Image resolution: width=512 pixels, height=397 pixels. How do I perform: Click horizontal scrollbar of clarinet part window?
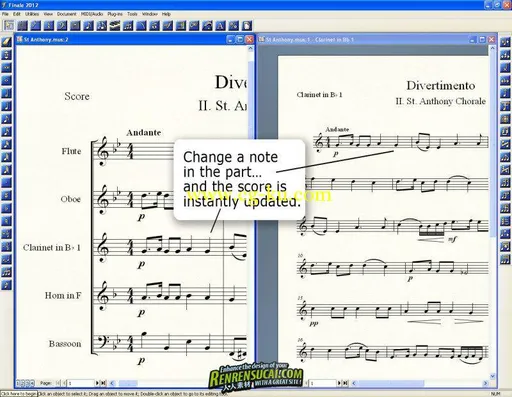[x=420, y=383]
